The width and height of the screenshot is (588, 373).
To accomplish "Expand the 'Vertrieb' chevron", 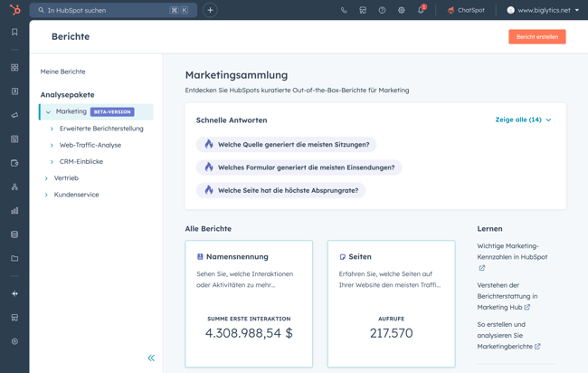I will pyautogui.click(x=46, y=178).
